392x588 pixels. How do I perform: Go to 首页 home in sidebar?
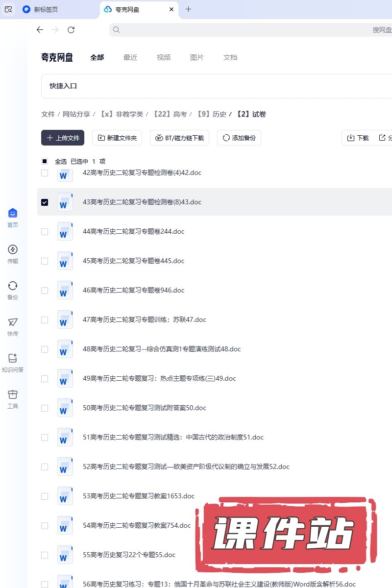[x=13, y=217]
